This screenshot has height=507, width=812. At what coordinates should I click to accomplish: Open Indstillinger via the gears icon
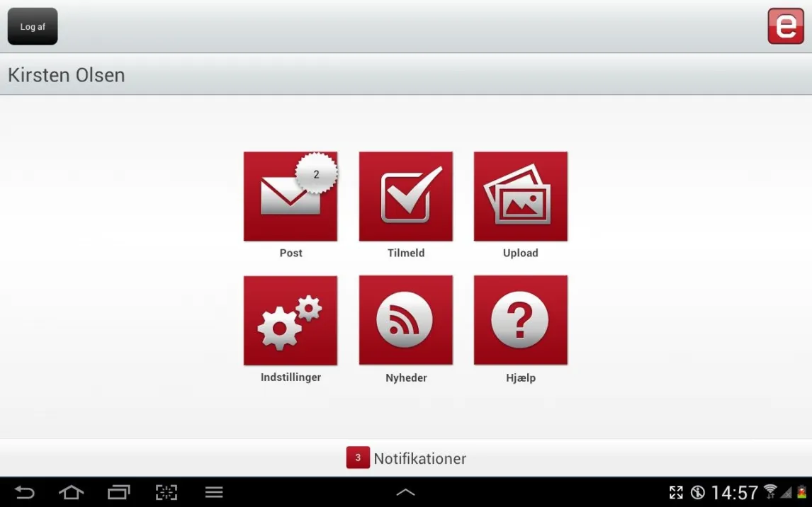click(291, 321)
